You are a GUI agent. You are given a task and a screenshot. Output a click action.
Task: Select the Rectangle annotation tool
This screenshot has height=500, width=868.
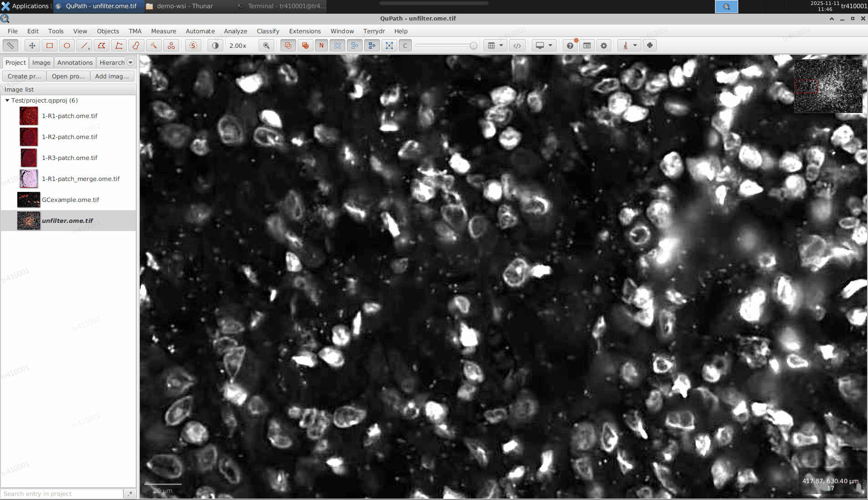tap(50, 46)
